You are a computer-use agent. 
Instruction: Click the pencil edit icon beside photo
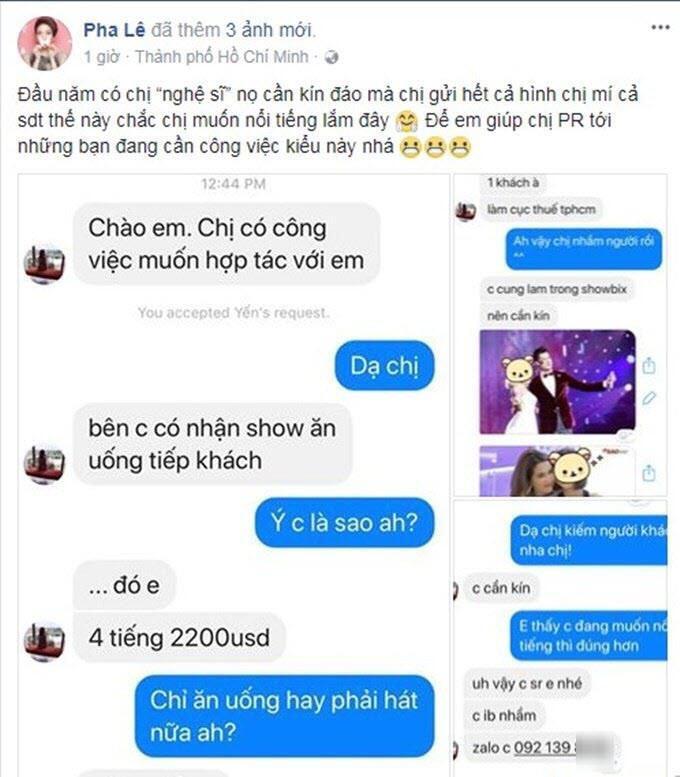point(649,398)
